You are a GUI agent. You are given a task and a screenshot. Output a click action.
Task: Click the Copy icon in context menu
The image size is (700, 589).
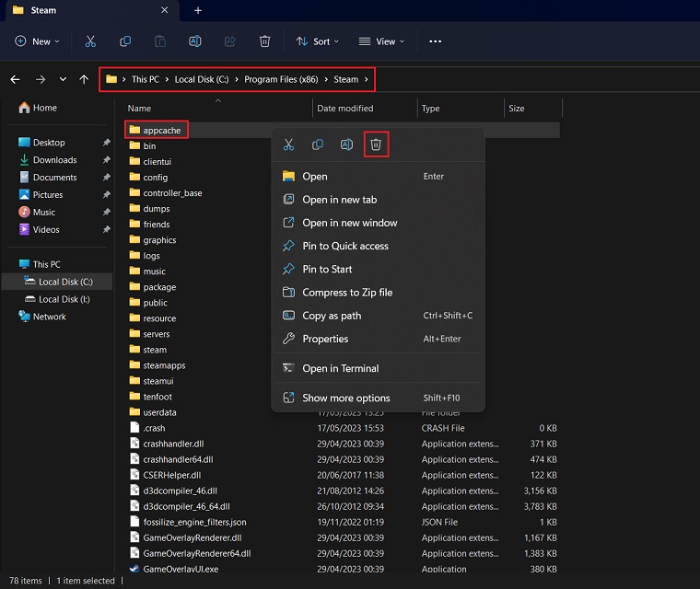[318, 144]
